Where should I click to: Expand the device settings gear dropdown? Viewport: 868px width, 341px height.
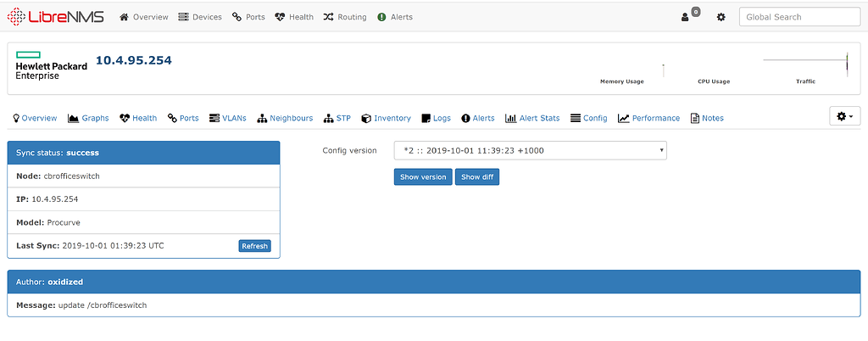click(x=844, y=116)
